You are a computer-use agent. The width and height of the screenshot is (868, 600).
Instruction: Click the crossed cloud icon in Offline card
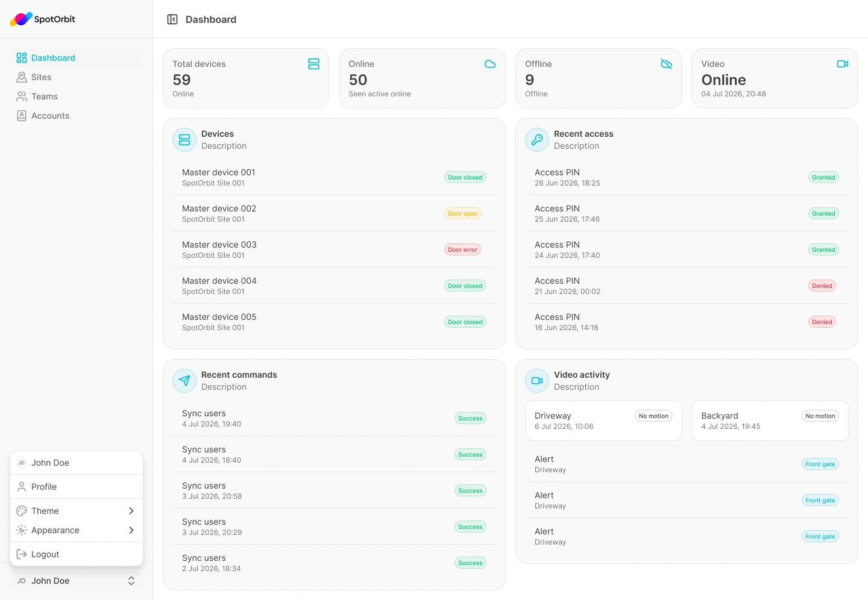(666, 64)
